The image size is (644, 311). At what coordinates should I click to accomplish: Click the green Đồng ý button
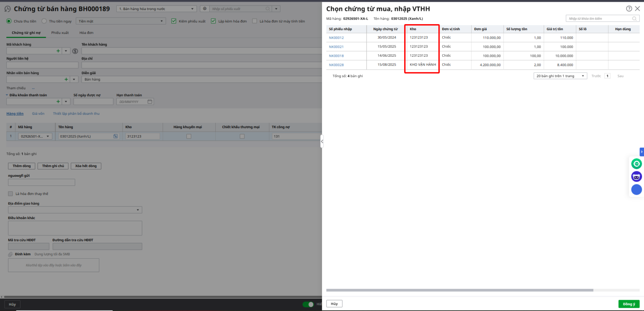pyautogui.click(x=629, y=304)
